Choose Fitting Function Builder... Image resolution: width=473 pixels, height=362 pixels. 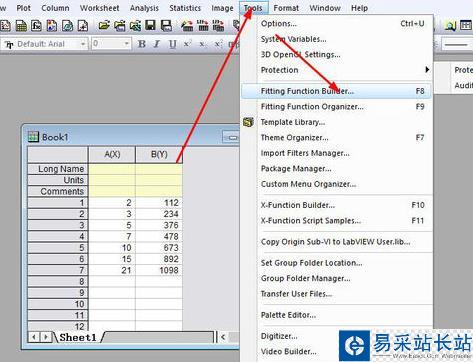pos(337,91)
